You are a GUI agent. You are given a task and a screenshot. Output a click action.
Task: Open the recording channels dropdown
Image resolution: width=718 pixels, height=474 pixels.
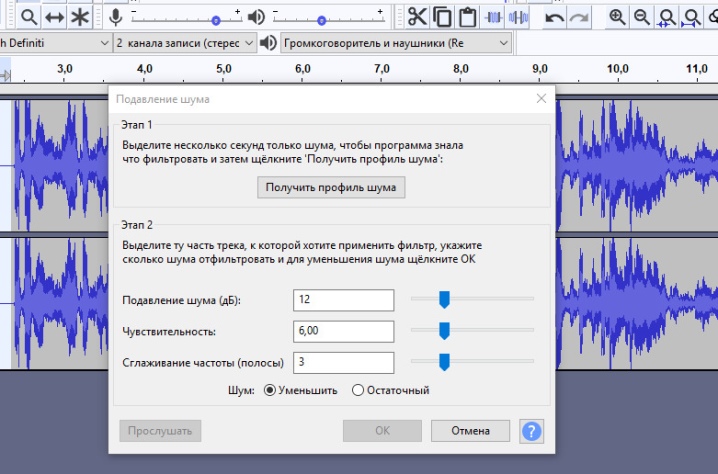tap(185, 43)
